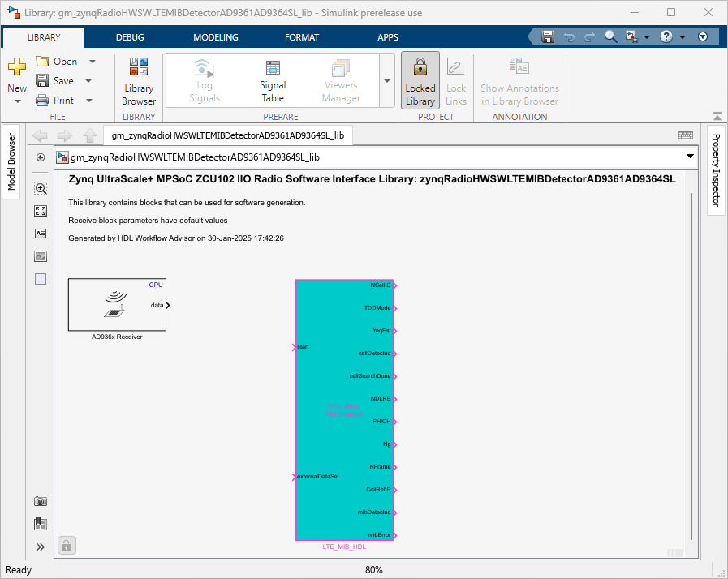728x579 pixels.
Task: Click the breadcrumb model name gm_zynqRadio..._lib
Action: (195, 157)
